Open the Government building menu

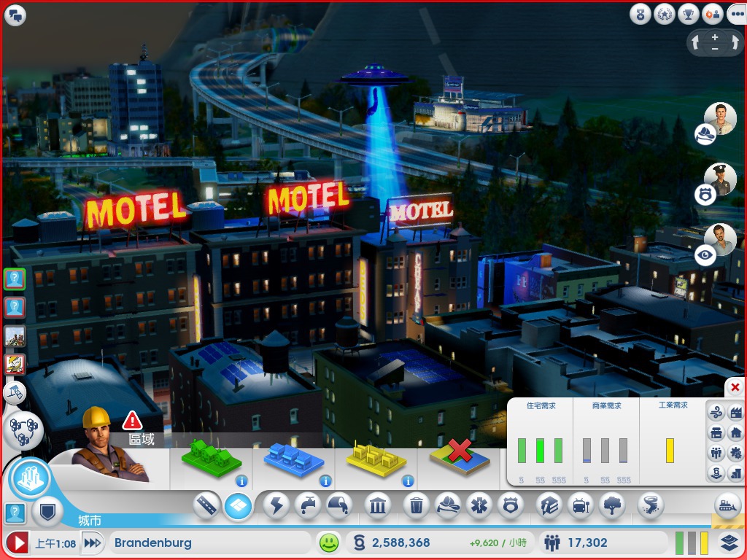click(378, 506)
